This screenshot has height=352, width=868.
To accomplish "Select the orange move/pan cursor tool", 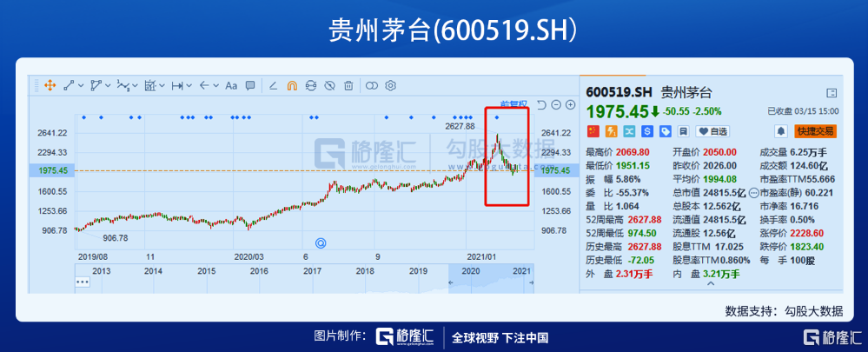I will tap(50, 86).
